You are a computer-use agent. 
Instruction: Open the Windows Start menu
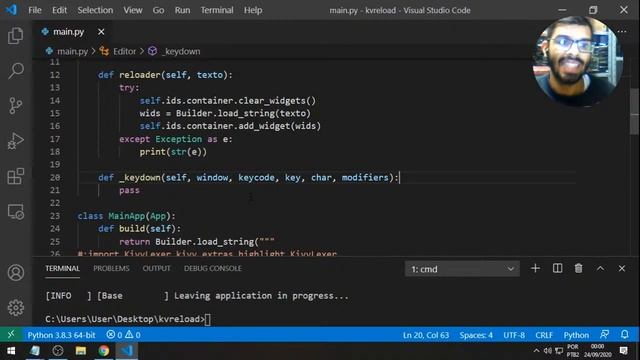pyautogui.click(x=11, y=351)
